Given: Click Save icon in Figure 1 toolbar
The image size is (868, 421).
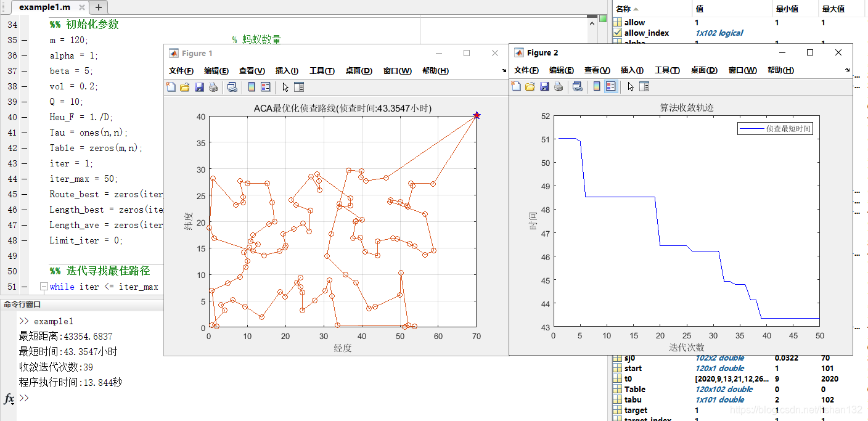Looking at the screenshot, I should click(x=199, y=87).
